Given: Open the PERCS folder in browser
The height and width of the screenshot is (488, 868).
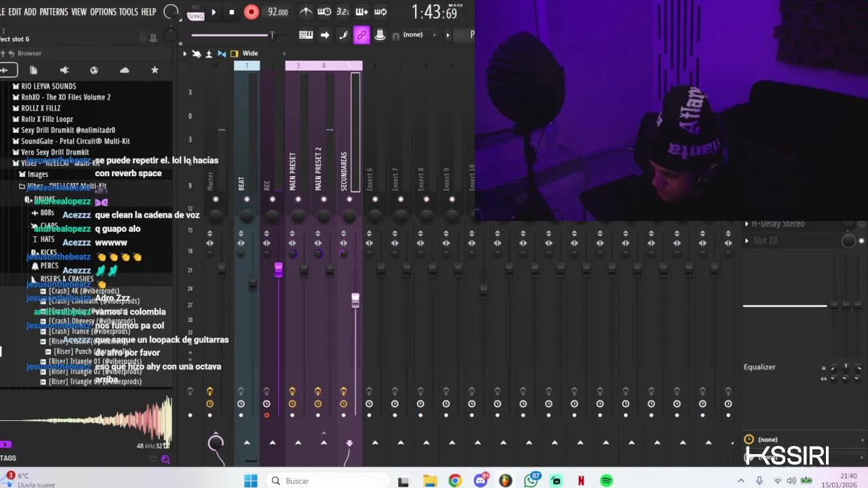Looking at the screenshot, I should tap(45, 266).
